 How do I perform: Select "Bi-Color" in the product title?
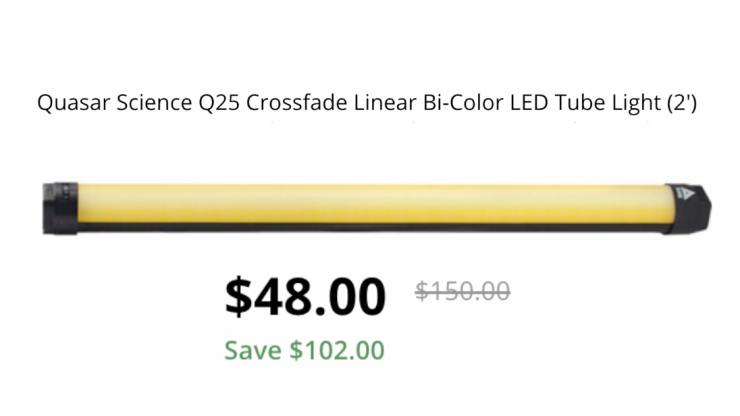point(452,103)
